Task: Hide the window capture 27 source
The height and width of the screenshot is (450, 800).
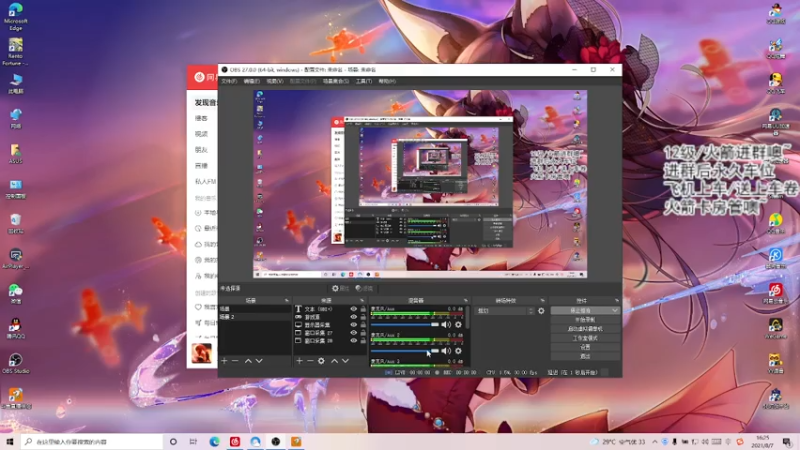Action: coord(354,333)
